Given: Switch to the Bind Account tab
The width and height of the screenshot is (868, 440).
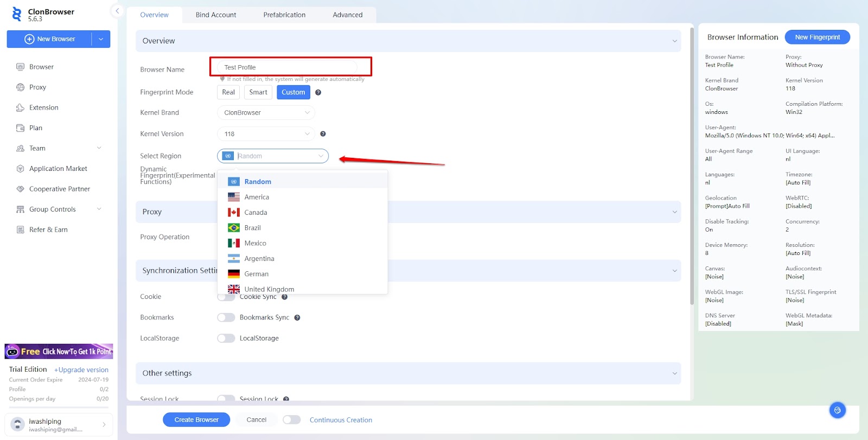Looking at the screenshot, I should (216, 15).
